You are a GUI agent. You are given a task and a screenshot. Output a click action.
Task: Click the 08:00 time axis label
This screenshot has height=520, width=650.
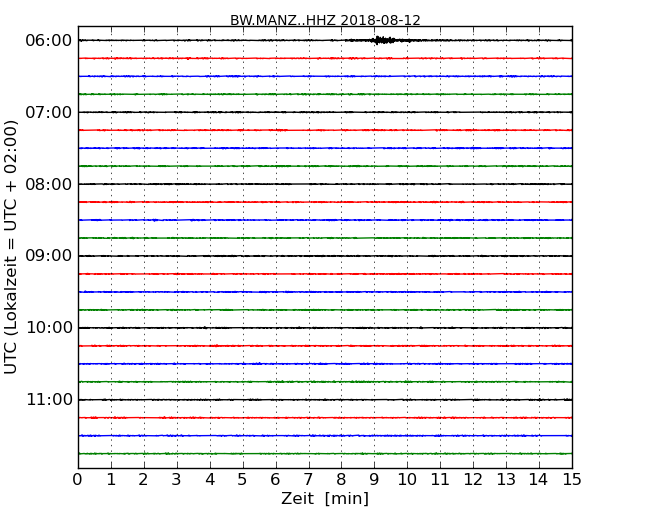(x=49, y=184)
